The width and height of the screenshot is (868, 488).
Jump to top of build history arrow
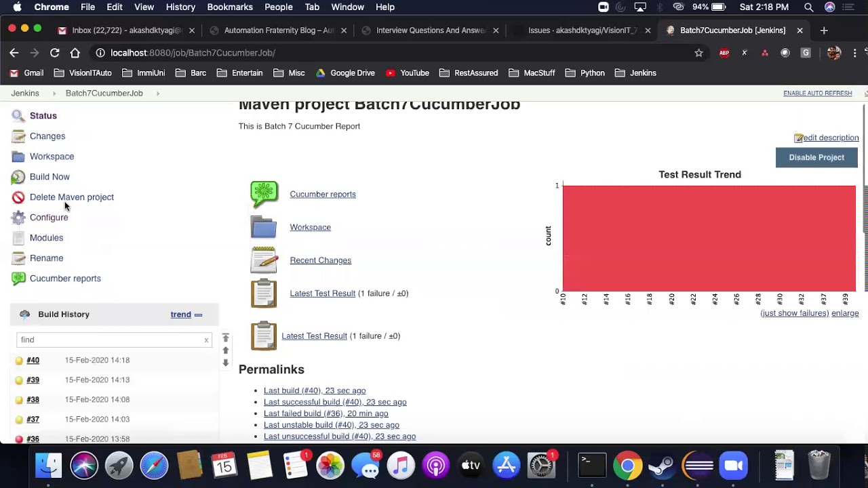click(x=226, y=338)
